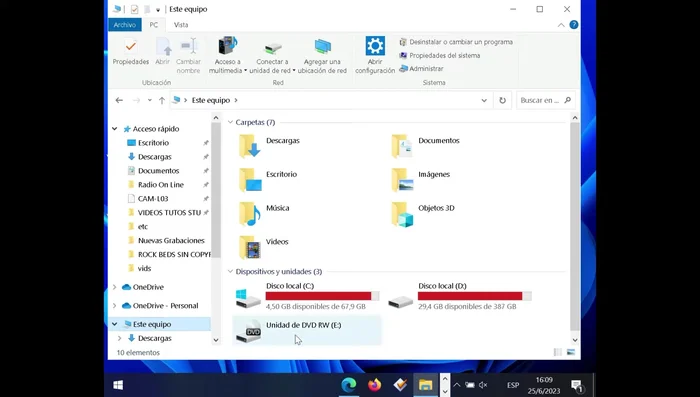
Task: Open Microsoft Edge from the taskbar
Action: tap(349, 385)
